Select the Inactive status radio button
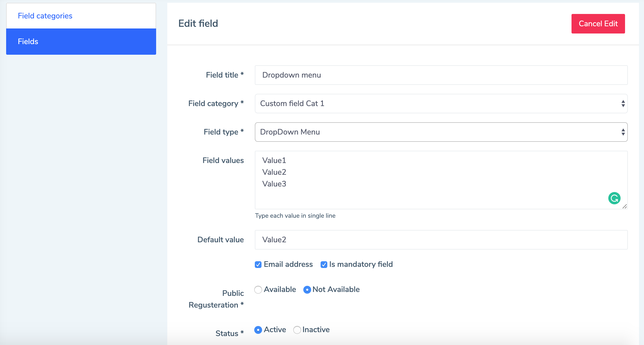The image size is (644, 345). coord(297,330)
